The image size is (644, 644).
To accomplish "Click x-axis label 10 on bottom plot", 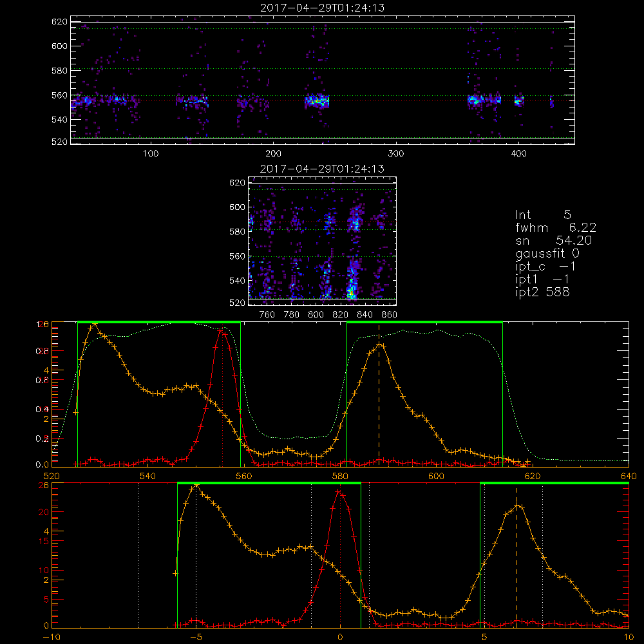I will (629, 637).
